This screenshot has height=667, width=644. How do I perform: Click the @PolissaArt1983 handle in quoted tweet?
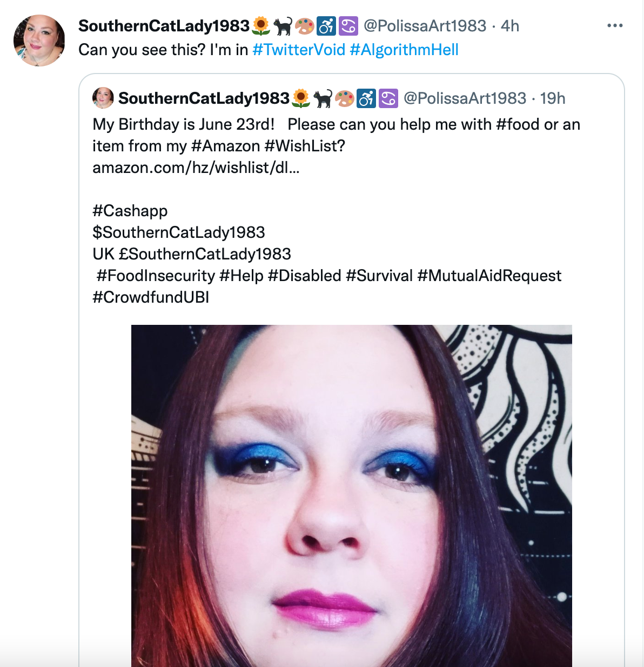point(465,98)
